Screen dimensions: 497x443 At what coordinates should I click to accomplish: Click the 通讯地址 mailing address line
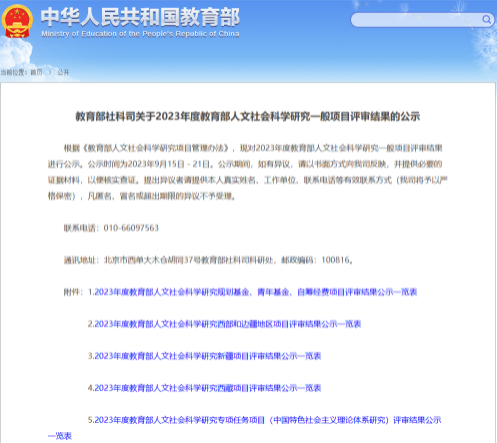point(208,260)
